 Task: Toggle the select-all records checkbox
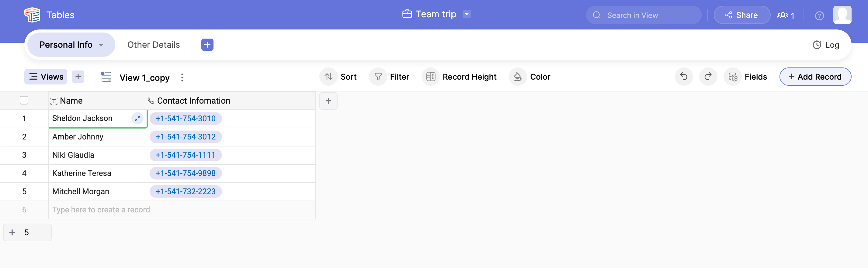coord(24,100)
